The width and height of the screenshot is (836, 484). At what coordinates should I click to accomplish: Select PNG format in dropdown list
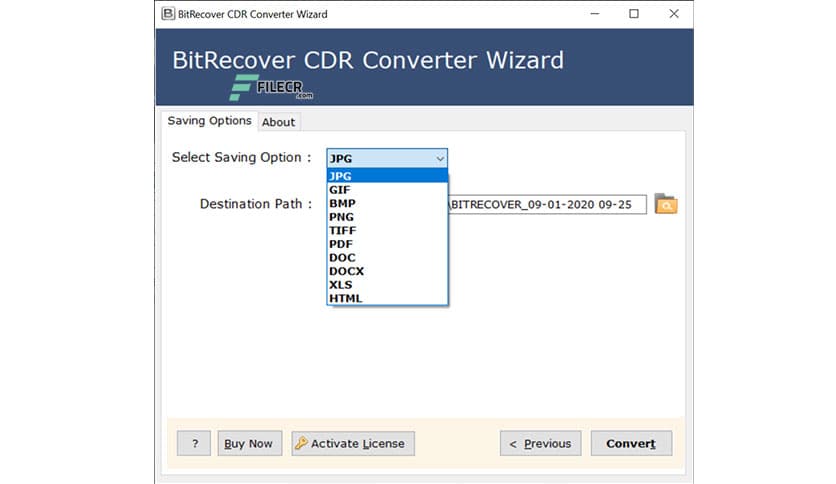pyautogui.click(x=387, y=217)
